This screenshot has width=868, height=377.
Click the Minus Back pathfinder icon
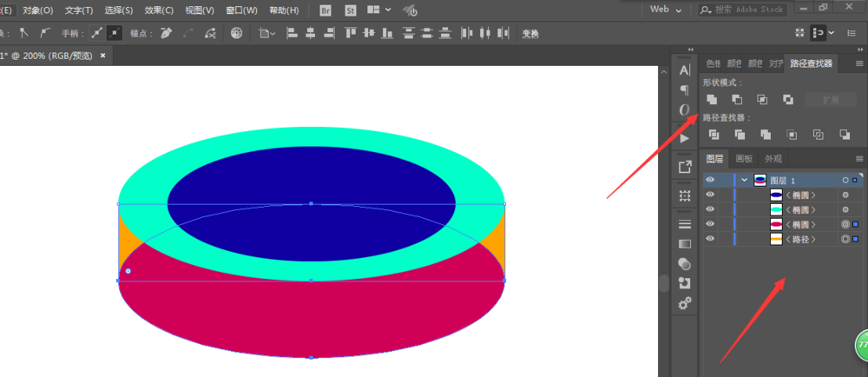pos(844,135)
